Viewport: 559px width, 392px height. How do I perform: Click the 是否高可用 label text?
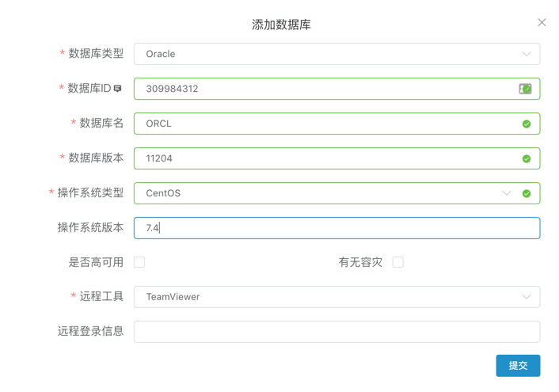(96, 262)
